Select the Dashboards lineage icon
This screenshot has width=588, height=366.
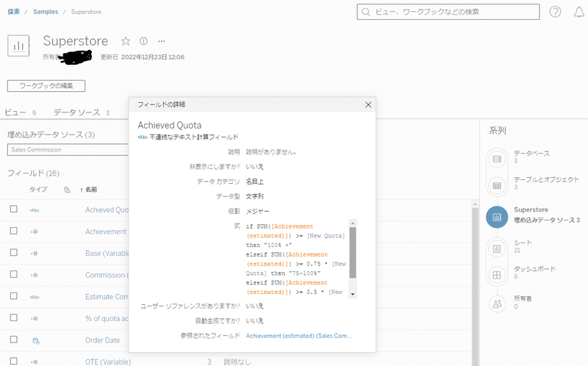(497, 275)
